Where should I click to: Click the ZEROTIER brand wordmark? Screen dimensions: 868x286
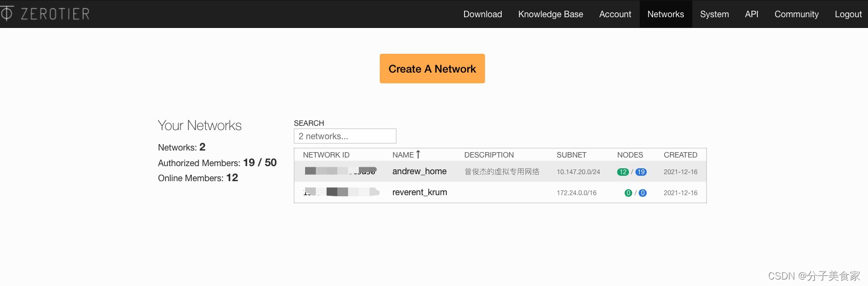click(x=55, y=14)
